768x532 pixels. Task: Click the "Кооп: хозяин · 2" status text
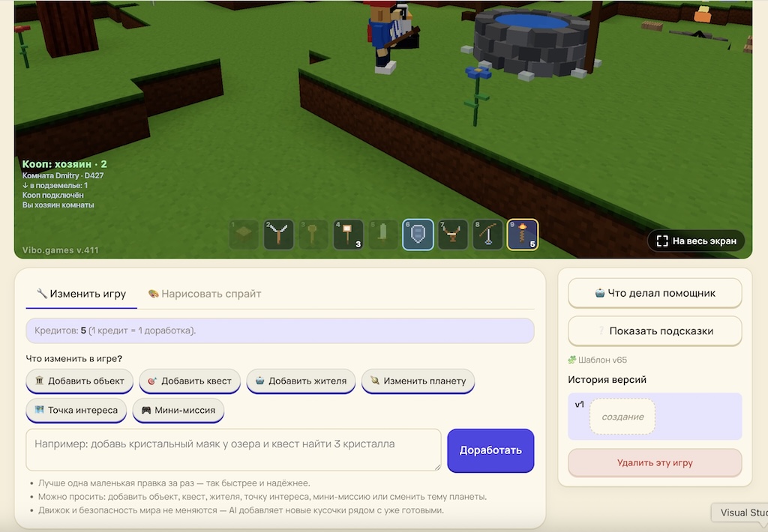pyautogui.click(x=64, y=164)
